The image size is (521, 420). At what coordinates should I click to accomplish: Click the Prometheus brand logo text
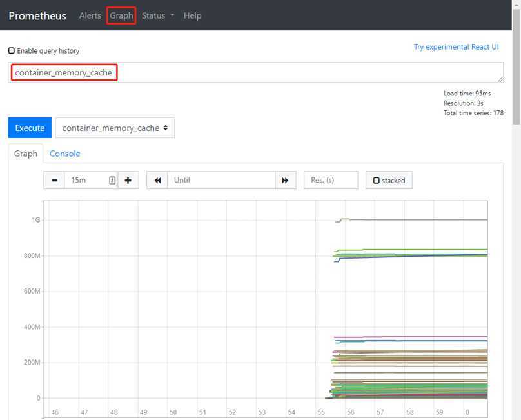pos(37,15)
